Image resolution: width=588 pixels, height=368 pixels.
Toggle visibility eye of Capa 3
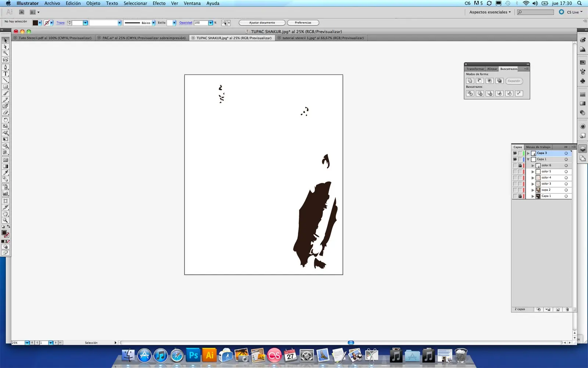click(x=515, y=153)
